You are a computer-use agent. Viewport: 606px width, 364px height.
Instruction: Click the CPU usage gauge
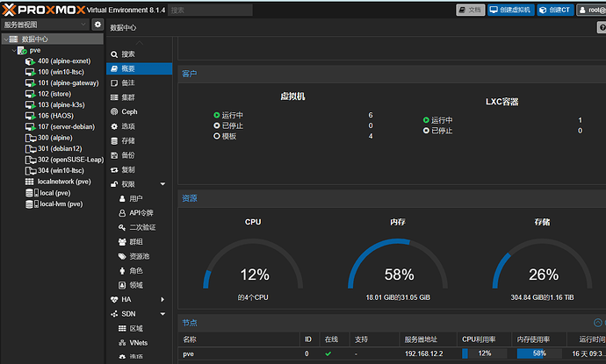click(253, 264)
